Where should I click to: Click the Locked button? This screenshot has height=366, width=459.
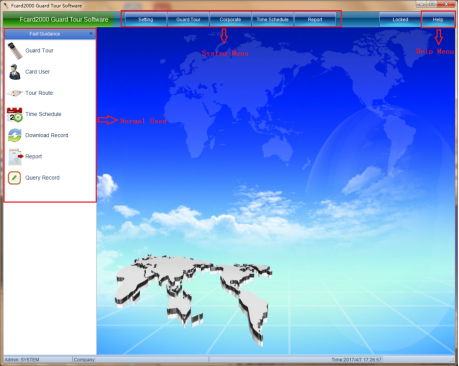[400, 19]
